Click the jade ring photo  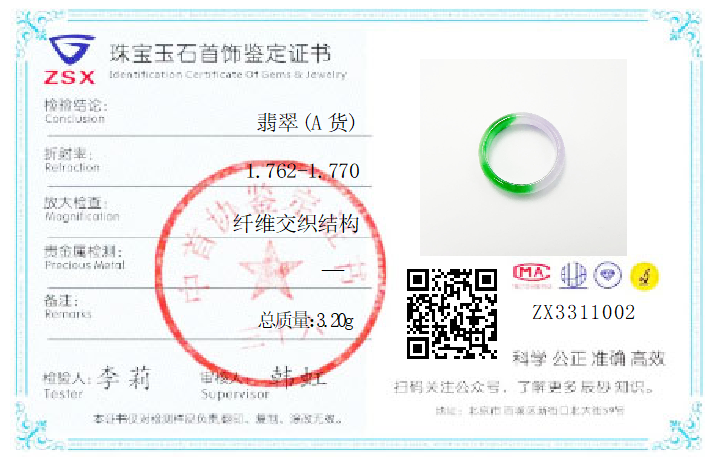pyautogui.click(x=523, y=157)
